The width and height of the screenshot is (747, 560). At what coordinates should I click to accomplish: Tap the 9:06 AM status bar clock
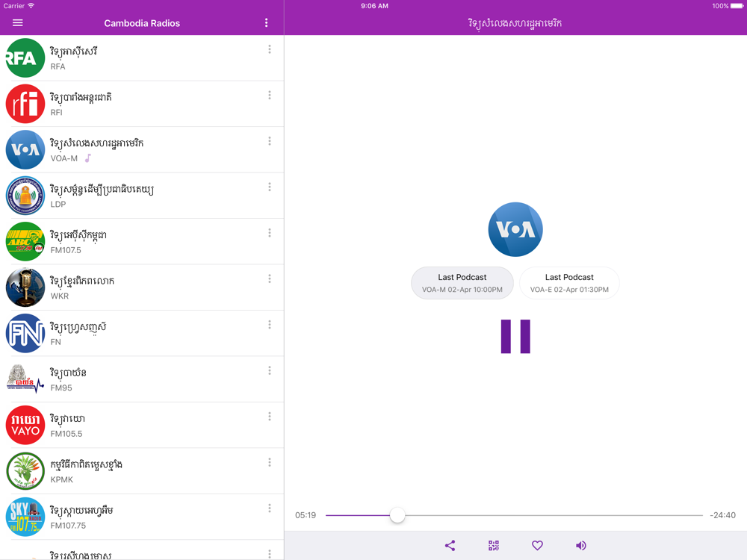coord(374,6)
